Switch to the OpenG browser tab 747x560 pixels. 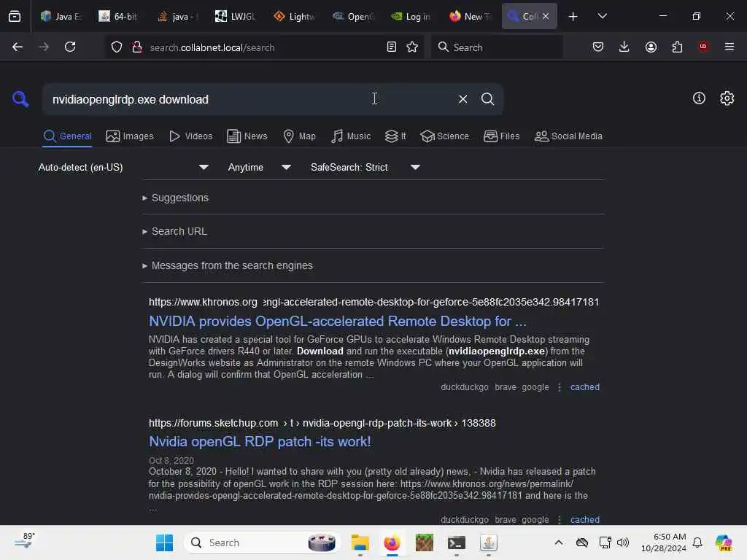pos(352,16)
